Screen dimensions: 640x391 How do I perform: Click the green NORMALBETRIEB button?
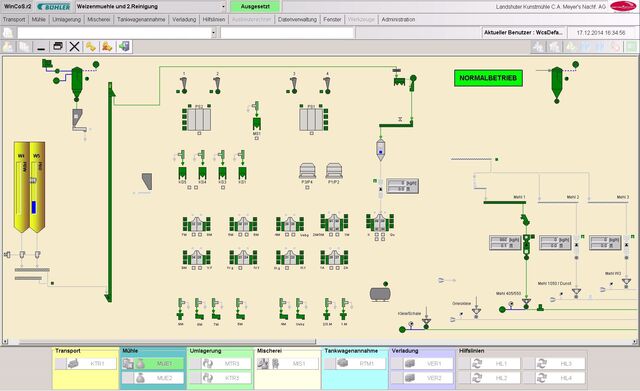click(488, 78)
